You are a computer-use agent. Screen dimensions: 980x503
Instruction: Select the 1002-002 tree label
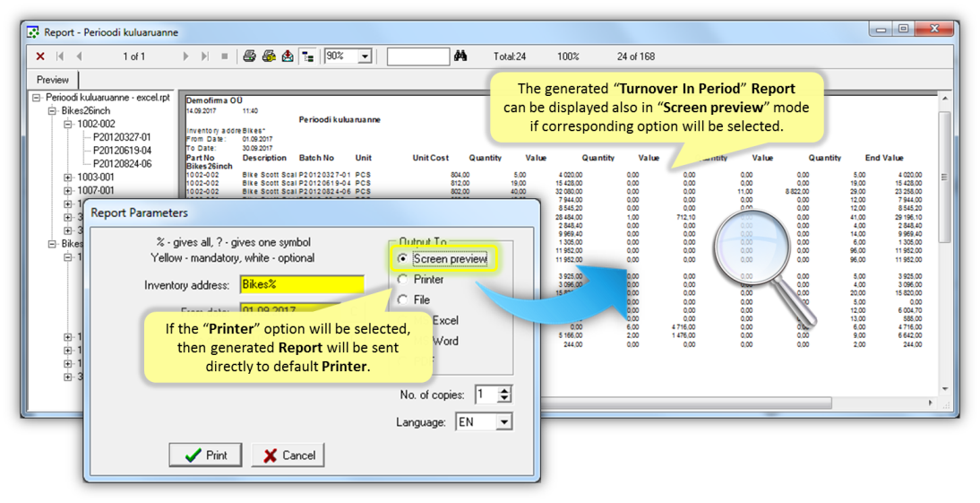point(96,124)
